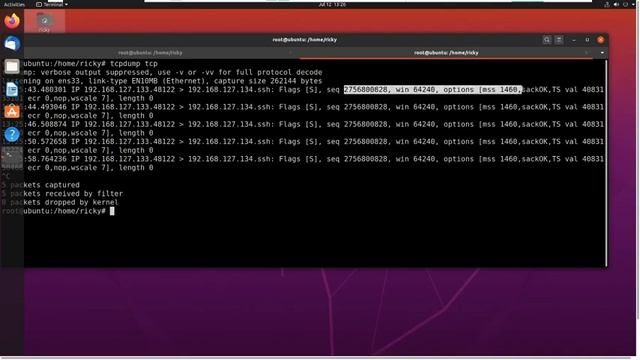Click the 'packets received by filter' line
640x360 pixels.
(x=62, y=193)
